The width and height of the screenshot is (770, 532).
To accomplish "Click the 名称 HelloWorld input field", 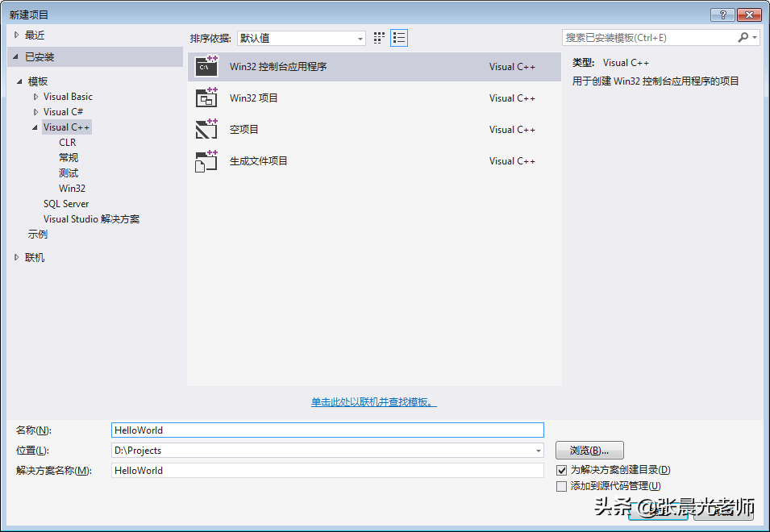I will click(x=327, y=430).
